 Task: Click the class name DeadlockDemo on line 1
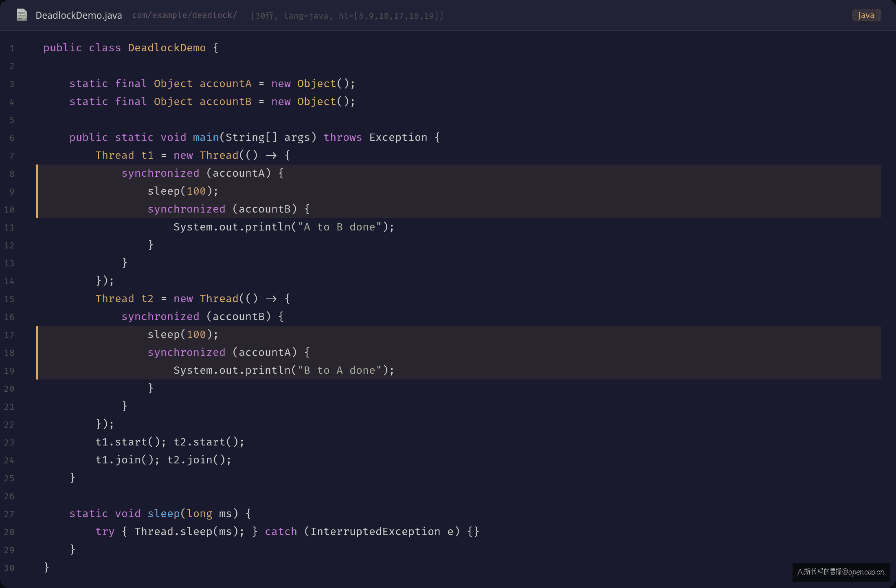pos(167,48)
